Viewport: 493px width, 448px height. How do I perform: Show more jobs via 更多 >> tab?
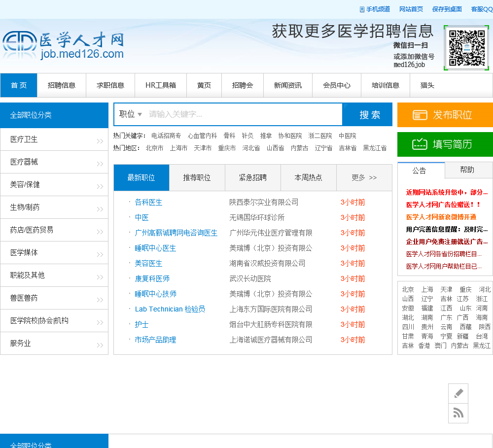(x=364, y=177)
